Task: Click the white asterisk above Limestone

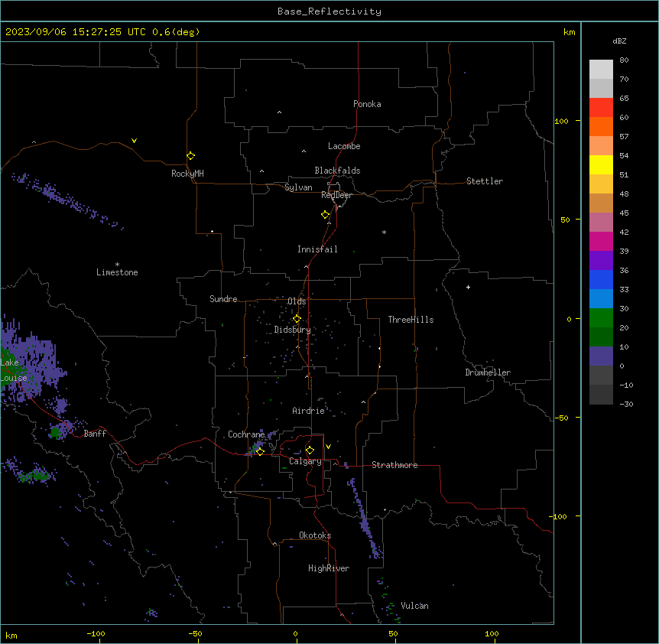Action: pyautogui.click(x=117, y=265)
